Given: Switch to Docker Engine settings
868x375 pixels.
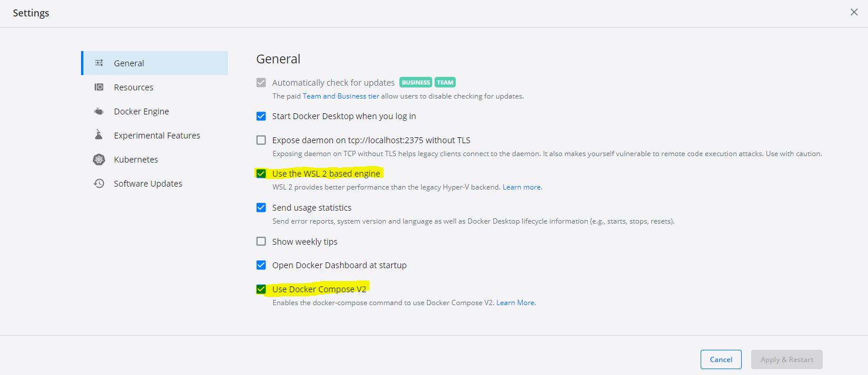Looking at the screenshot, I should pos(154,111).
